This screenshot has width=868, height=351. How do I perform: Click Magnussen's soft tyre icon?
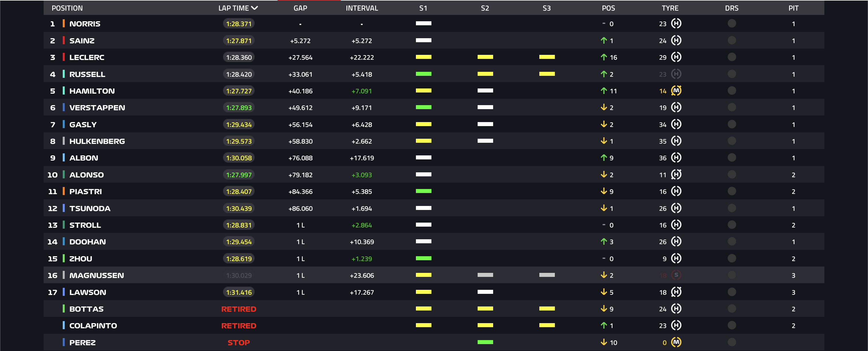(x=676, y=275)
